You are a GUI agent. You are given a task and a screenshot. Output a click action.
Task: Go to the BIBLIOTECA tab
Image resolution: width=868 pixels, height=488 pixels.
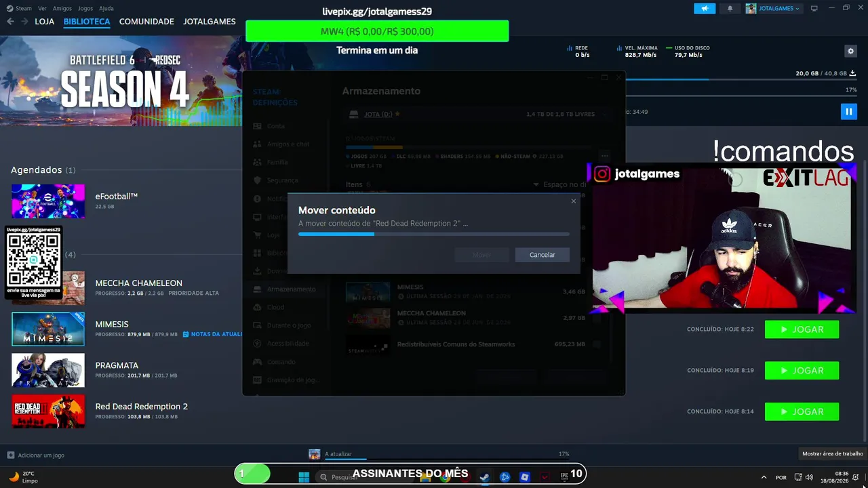87,22
